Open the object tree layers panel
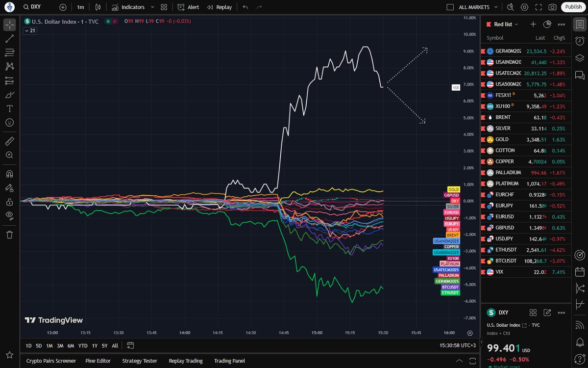The image size is (588, 368). (x=580, y=58)
